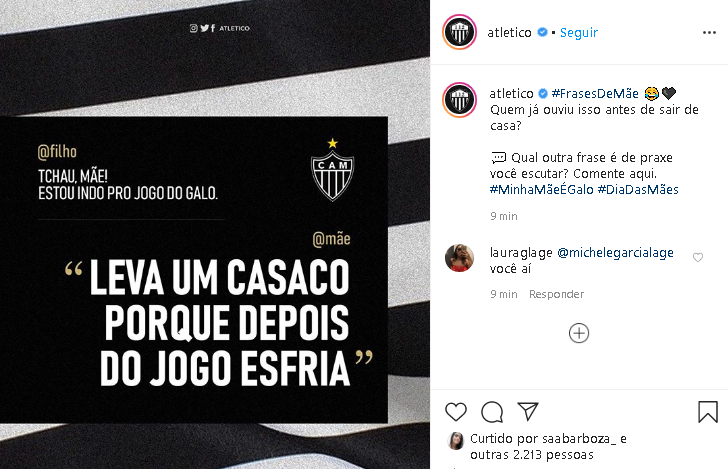Screen dimensions: 728x469
Task: Open the three-dots more options menu
Action: pos(709,33)
